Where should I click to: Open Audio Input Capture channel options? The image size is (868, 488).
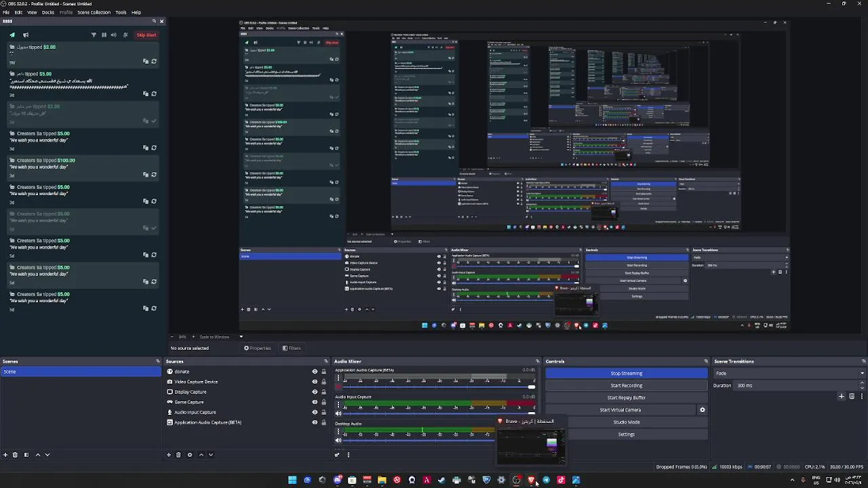click(338, 405)
